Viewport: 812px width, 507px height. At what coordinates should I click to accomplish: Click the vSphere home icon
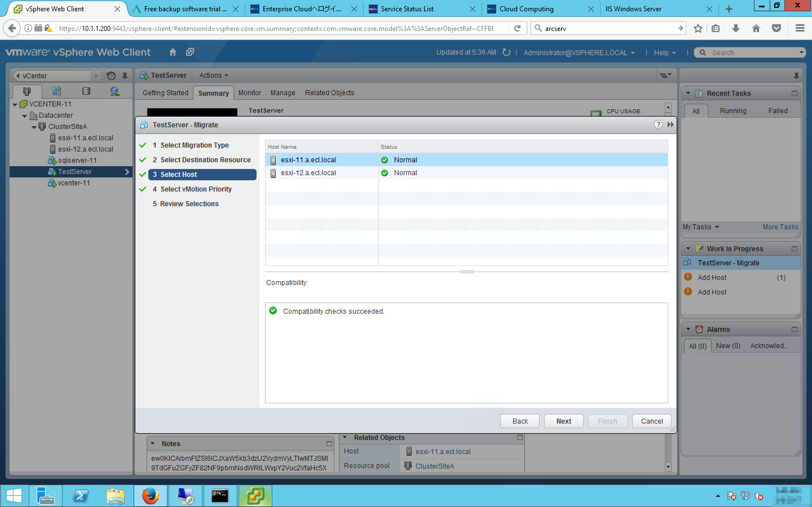(173, 52)
